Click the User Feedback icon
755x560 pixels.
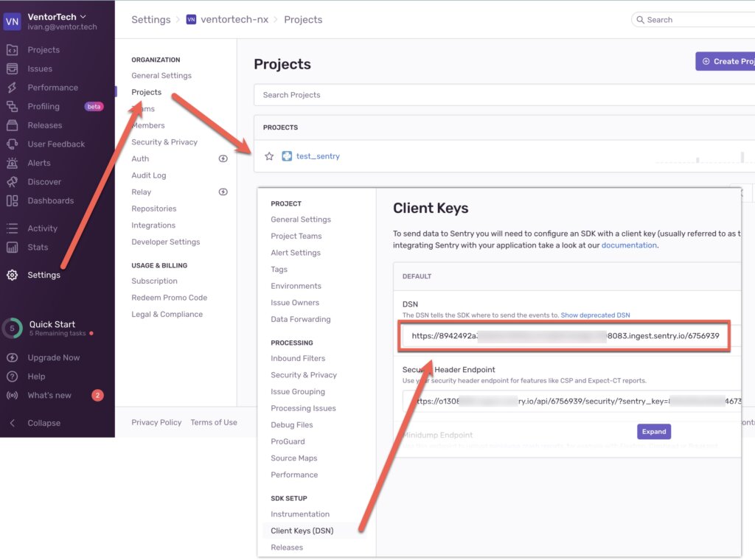[x=12, y=144]
